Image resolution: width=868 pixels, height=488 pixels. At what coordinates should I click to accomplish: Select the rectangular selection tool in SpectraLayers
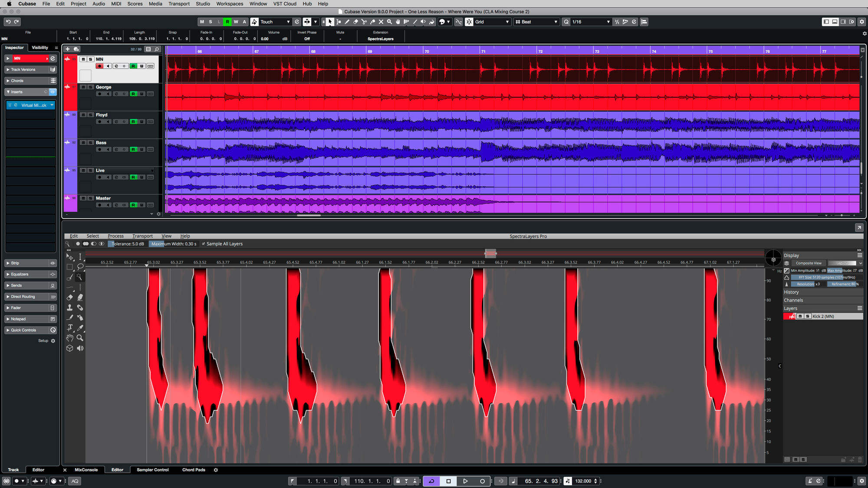(69, 267)
